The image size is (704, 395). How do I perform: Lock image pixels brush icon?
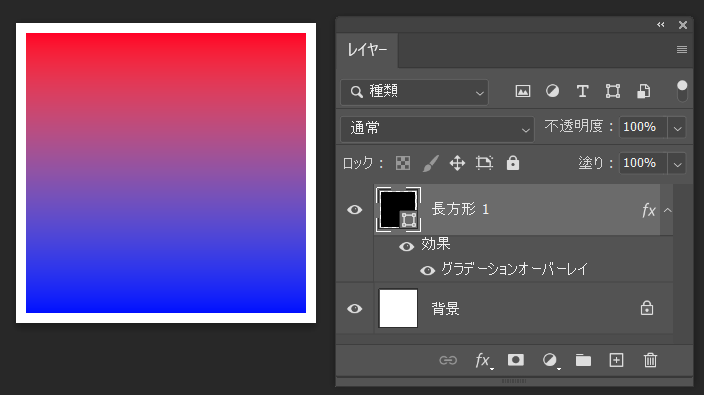[x=430, y=163]
